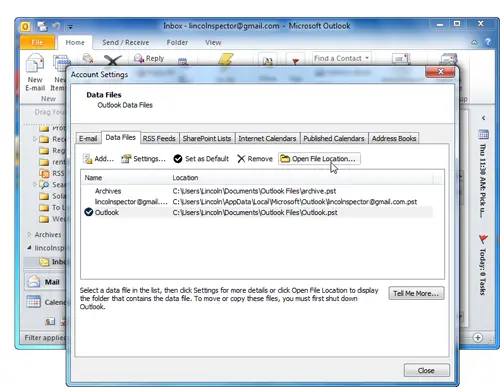Screen dimensions: 500x387
Task: Click the Reply button in ribbon
Action: (x=149, y=58)
